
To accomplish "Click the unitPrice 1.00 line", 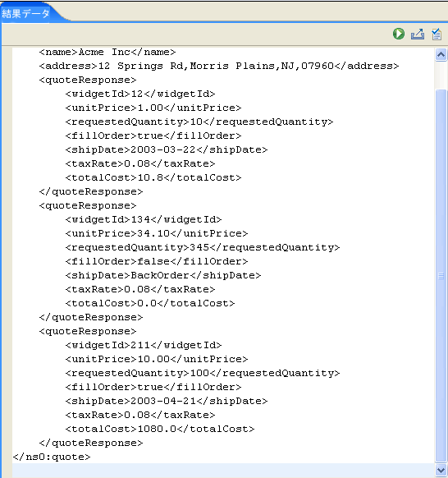I will coord(153,108).
